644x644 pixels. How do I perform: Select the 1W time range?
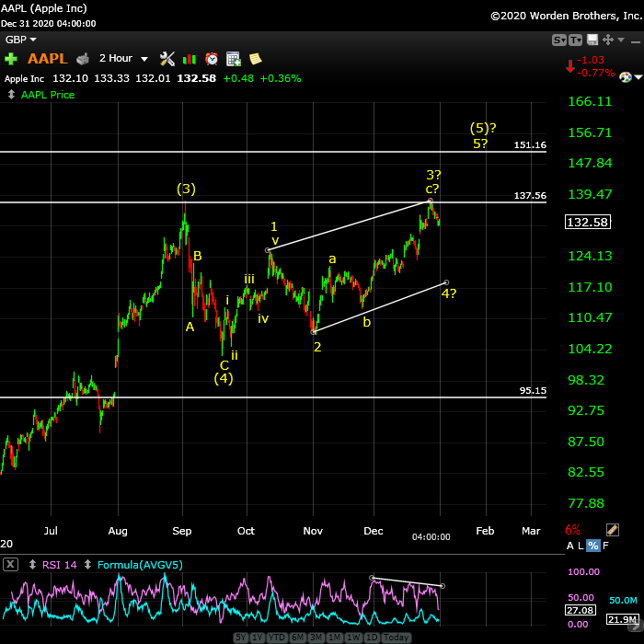pos(353,637)
